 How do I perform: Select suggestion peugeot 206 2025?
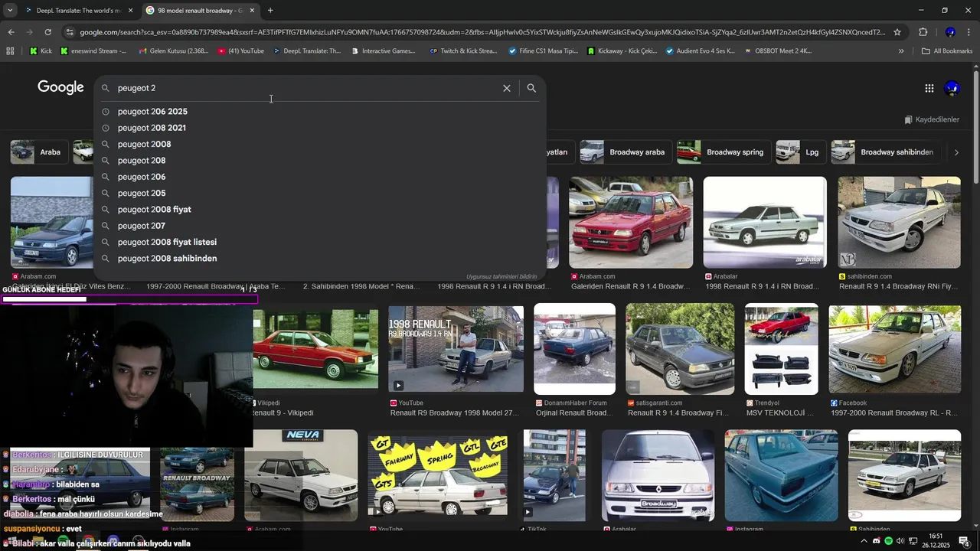point(320,112)
